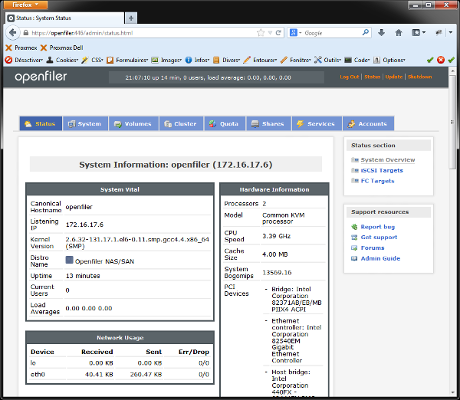Image resolution: width=460 pixels, height=400 pixels.
Task: Open the bookmarks menu icon in toolbar
Action: tap(419, 33)
